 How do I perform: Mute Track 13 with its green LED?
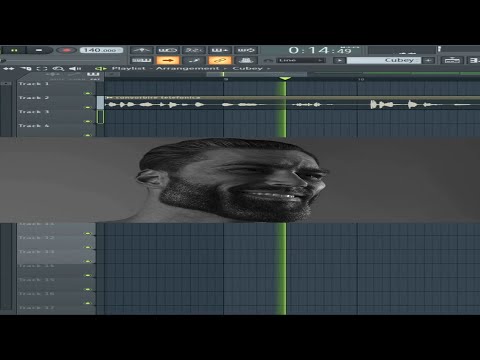[88, 261]
